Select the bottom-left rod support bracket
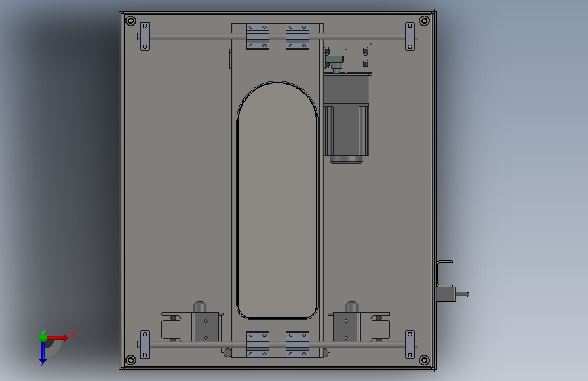This screenshot has width=588, height=381. click(x=145, y=344)
